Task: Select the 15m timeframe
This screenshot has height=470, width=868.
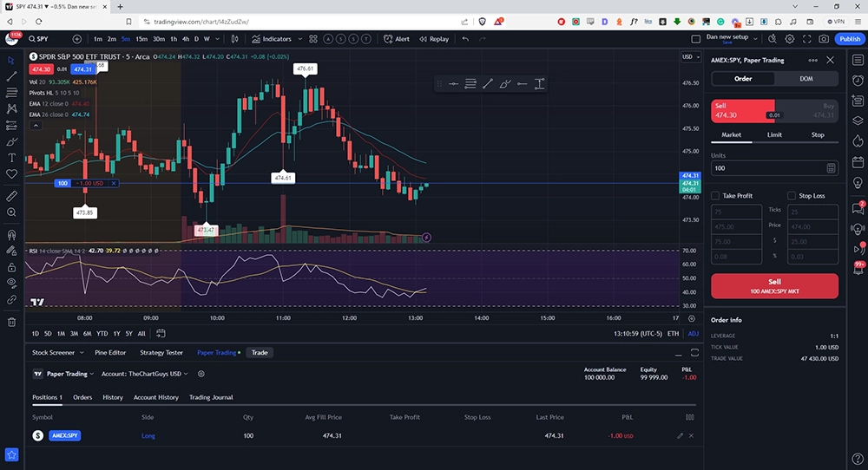Action: [x=141, y=39]
